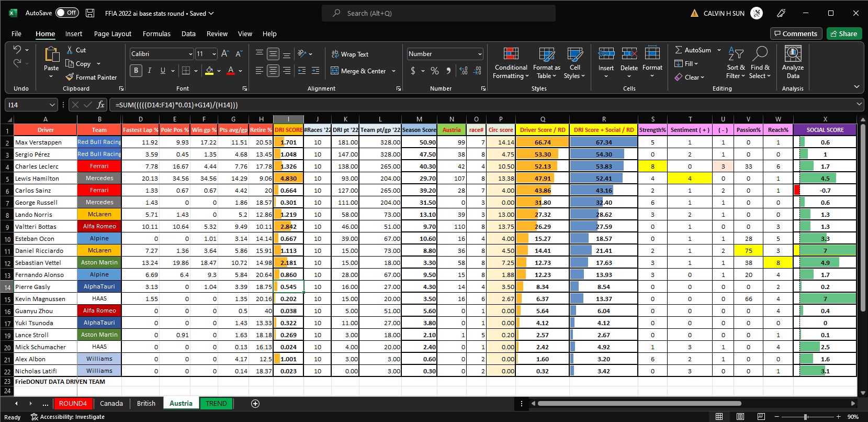Click the zoom slider handle
Viewport: 868px width, 422px height.
(x=806, y=417)
